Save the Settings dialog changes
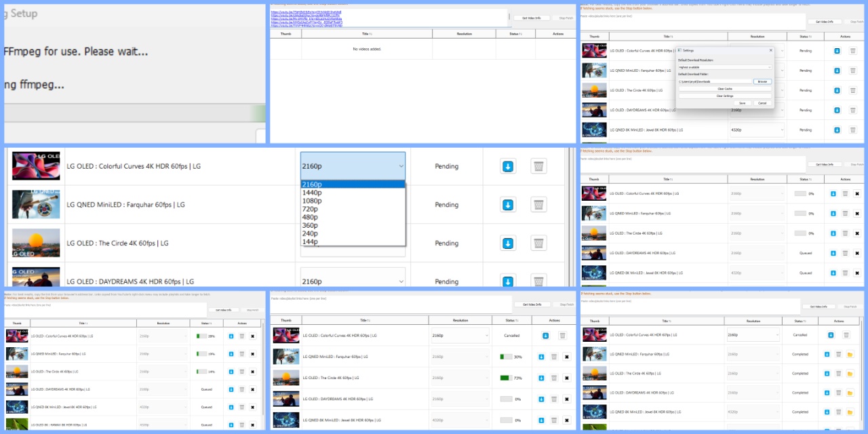 pyautogui.click(x=743, y=103)
